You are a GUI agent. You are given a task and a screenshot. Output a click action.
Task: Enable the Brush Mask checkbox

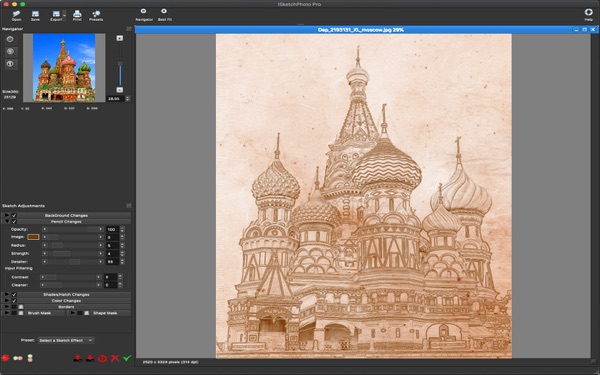pyautogui.click(x=14, y=313)
